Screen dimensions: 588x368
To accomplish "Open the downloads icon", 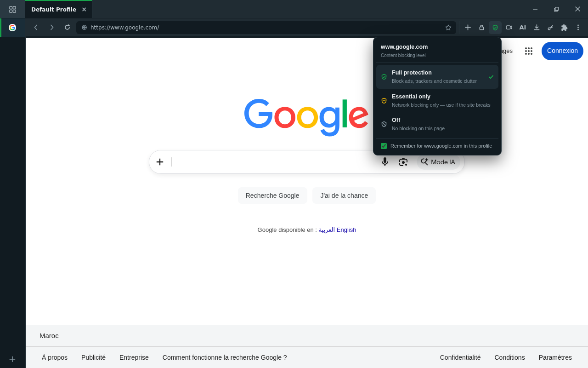I will click(x=537, y=28).
